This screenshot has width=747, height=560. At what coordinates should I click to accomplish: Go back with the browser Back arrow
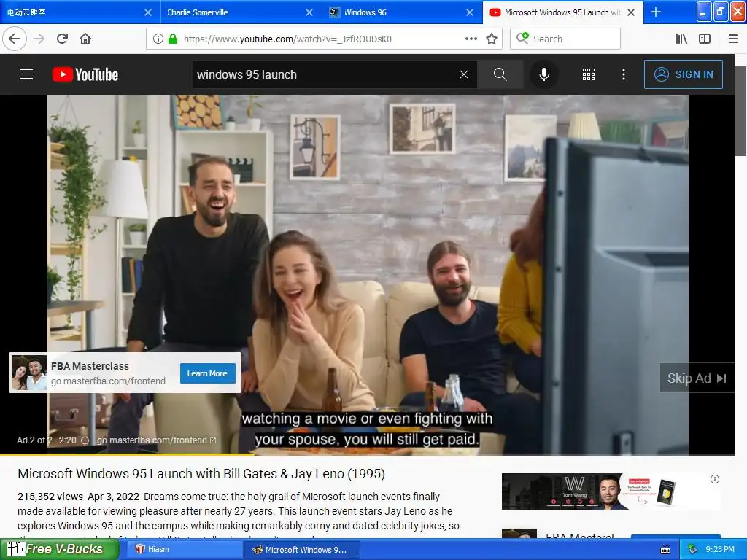pos(15,39)
